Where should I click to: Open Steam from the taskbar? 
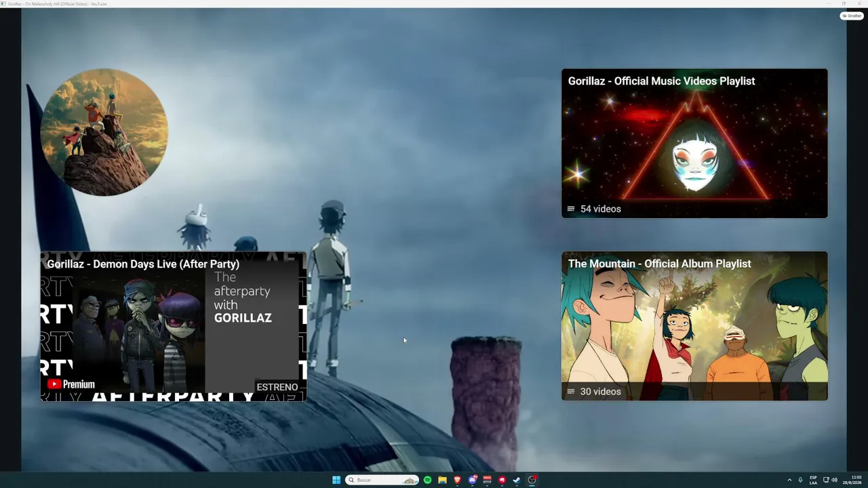point(517,480)
